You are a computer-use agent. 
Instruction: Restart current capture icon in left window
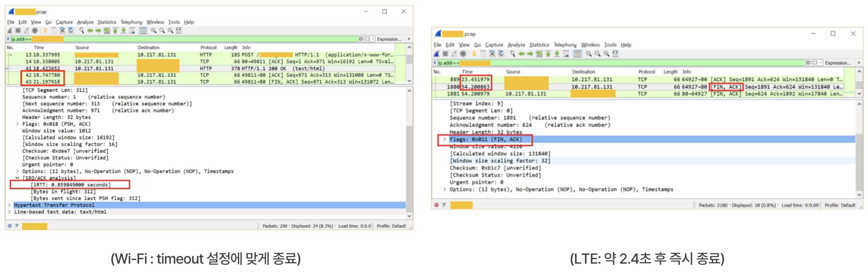[26, 31]
